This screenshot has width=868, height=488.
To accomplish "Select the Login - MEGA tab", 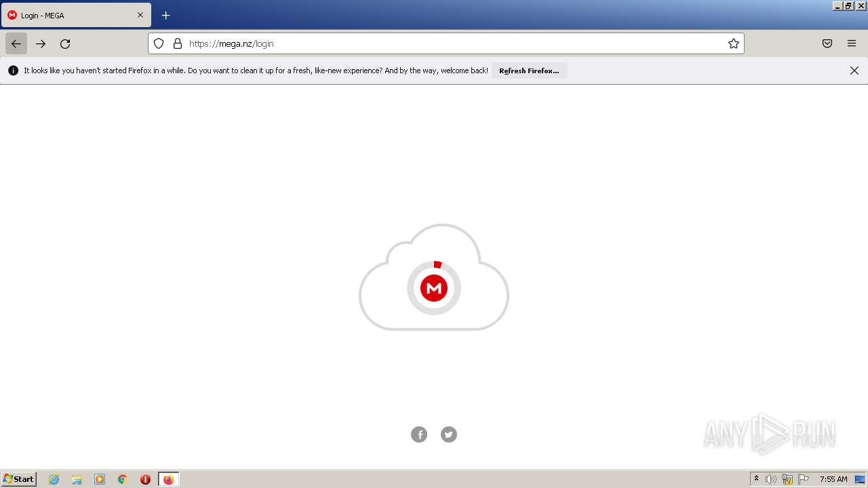I will [76, 15].
